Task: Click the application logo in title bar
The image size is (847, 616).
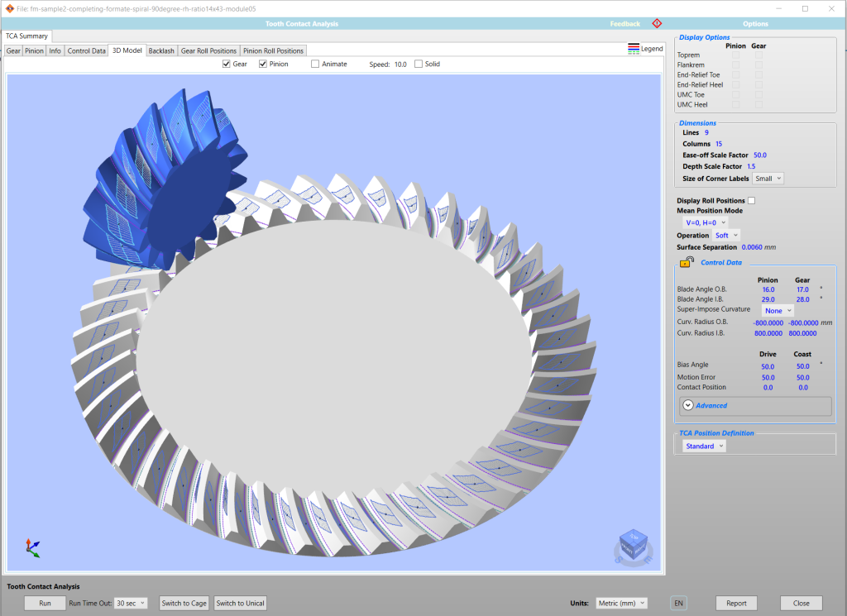Action: (x=9, y=8)
